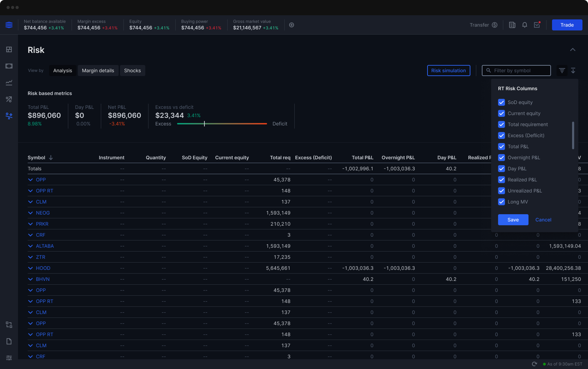Click the Risk simulation button

point(448,70)
